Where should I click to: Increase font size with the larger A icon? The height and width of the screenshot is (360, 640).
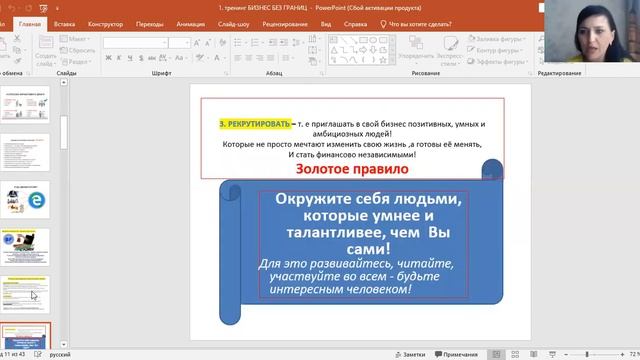[197, 43]
